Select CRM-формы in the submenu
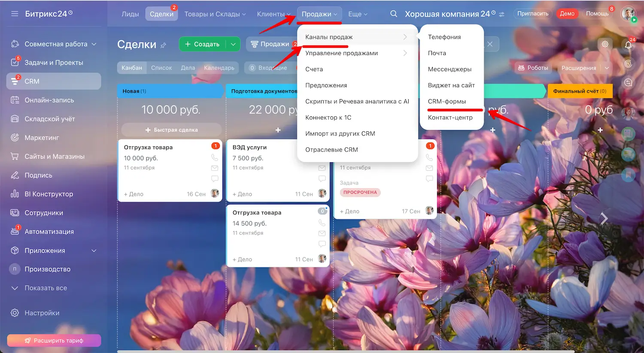The width and height of the screenshot is (644, 353). [x=447, y=101]
